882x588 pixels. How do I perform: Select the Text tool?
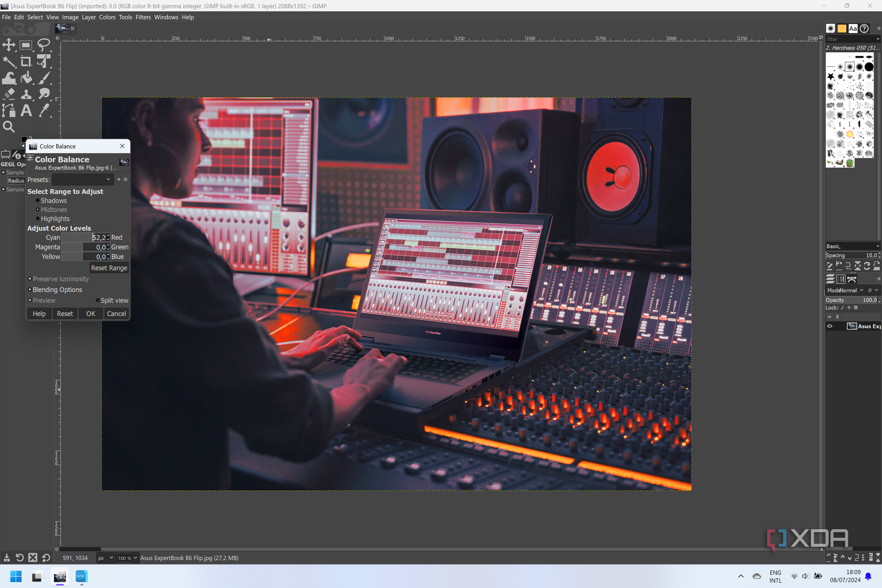coord(26,111)
